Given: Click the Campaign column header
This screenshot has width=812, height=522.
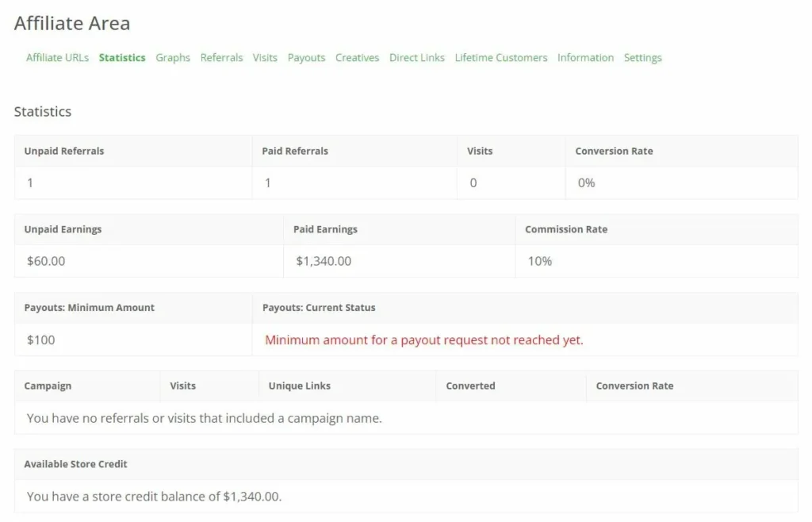Looking at the screenshot, I should coord(48,386).
